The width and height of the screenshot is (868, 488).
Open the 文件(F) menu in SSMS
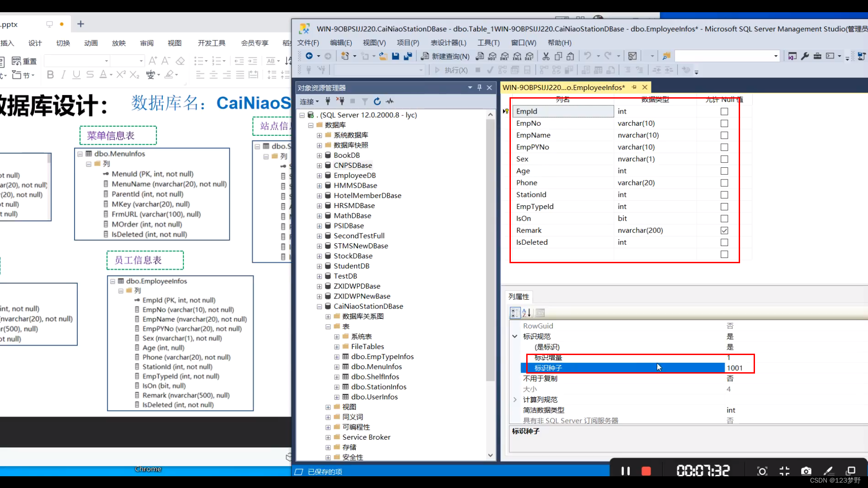[x=308, y=43]
